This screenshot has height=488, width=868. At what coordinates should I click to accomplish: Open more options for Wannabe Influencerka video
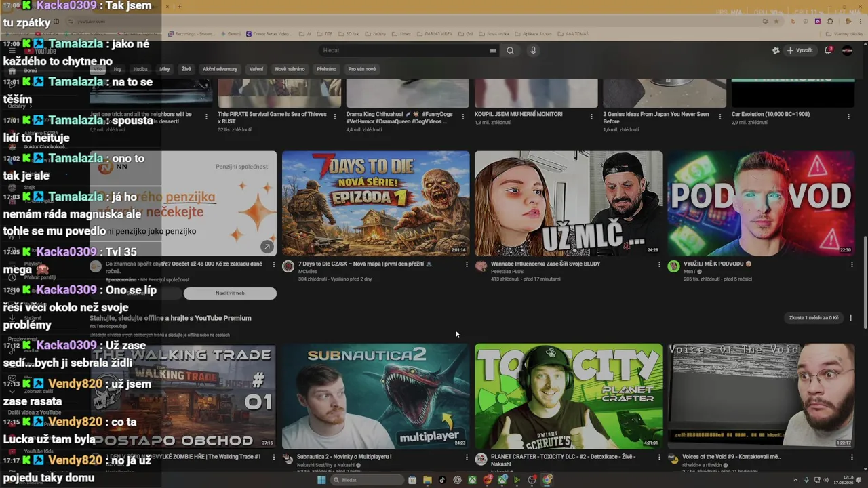tap(659, 264)
